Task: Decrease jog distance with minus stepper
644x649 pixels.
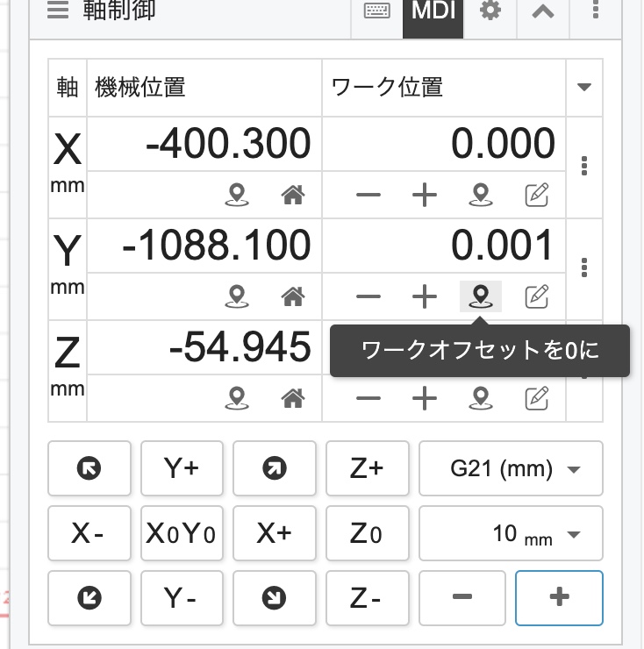Action: tap(462, 598)
